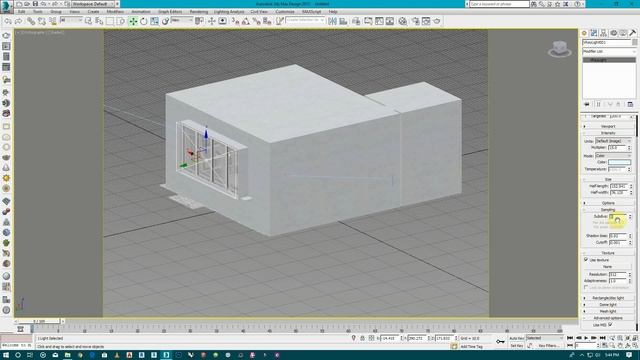Click the Select and Link tool

(31, 21)
